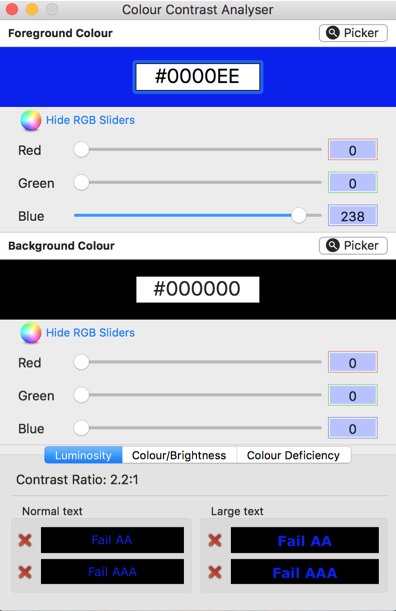Click the large text Fail AA sample

(305, 540)
